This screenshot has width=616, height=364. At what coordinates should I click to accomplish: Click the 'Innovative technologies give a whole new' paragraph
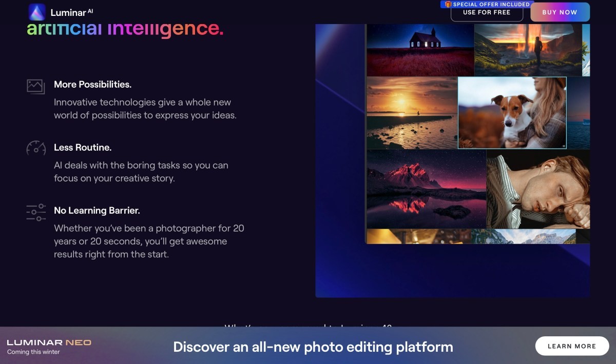(145, 109)
